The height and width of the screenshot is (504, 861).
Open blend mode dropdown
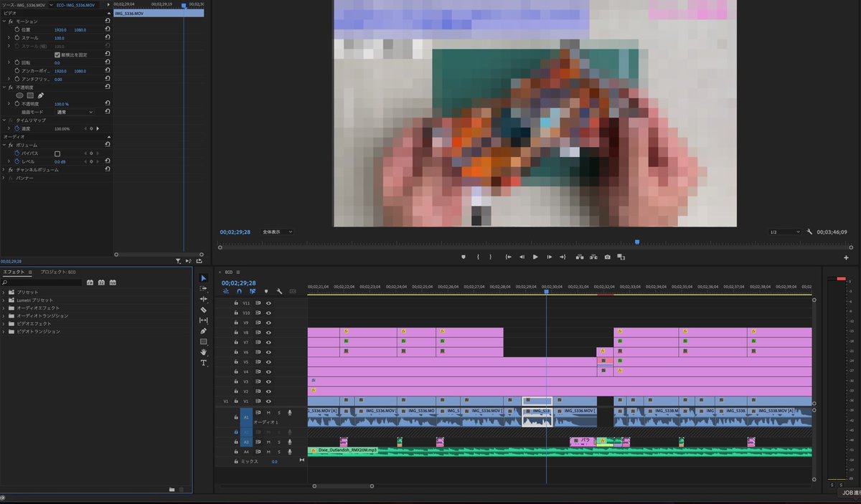(75, 112)
